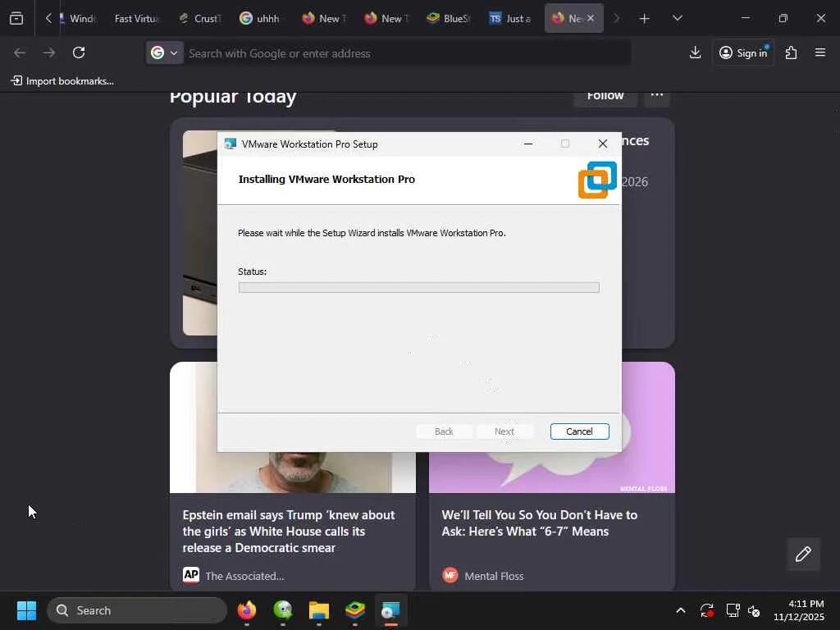The height and width of the screenshot is (630, 840).
Task: Expand the list all tabs dropdown
Action: tap(677, 19)
